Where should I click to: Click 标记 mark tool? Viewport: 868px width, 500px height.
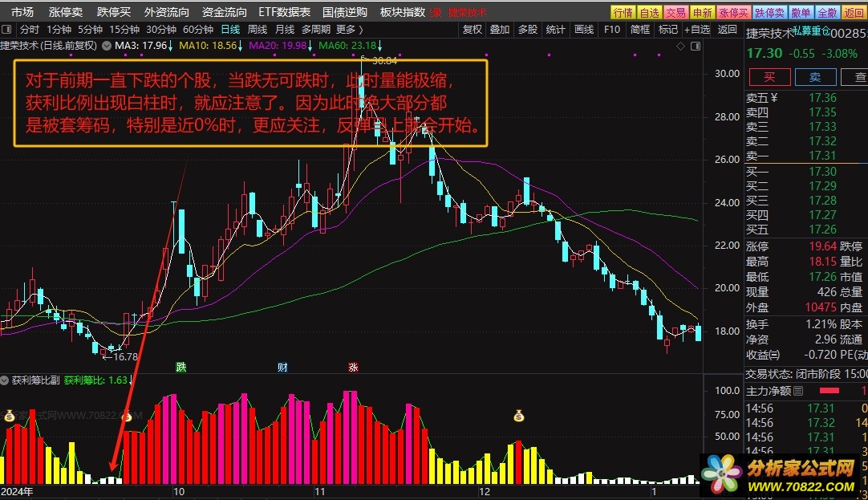tap(667, 30)
